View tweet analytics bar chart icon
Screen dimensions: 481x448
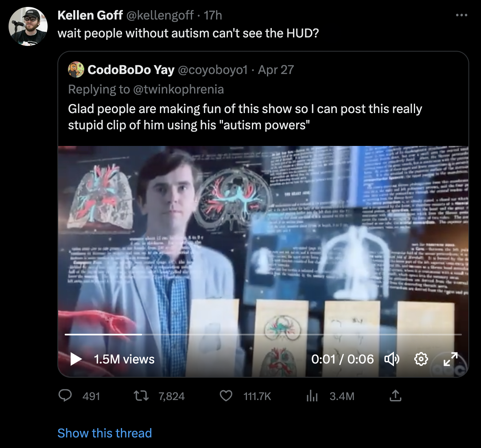pos(312,396)
